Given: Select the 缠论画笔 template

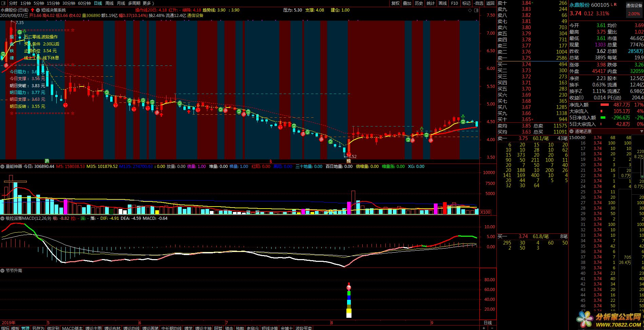Looking at the screenshot, I should 150,328.
